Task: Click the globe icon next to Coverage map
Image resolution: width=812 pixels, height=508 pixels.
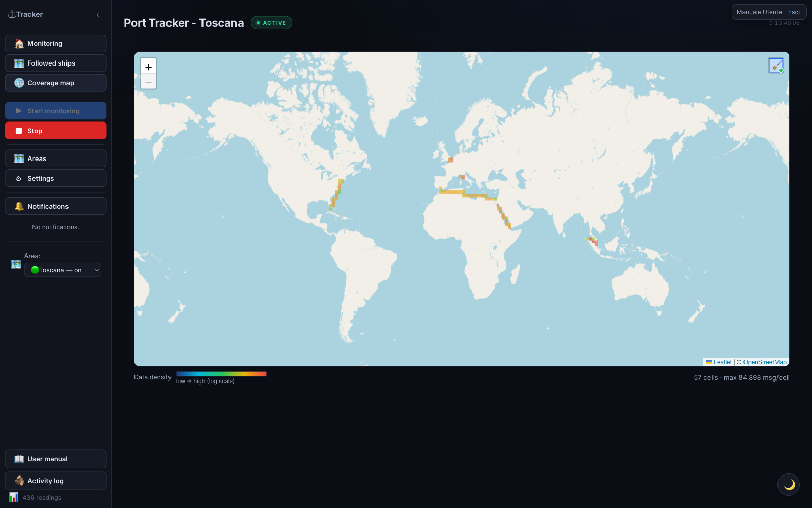Action: (x=19, y=83)
